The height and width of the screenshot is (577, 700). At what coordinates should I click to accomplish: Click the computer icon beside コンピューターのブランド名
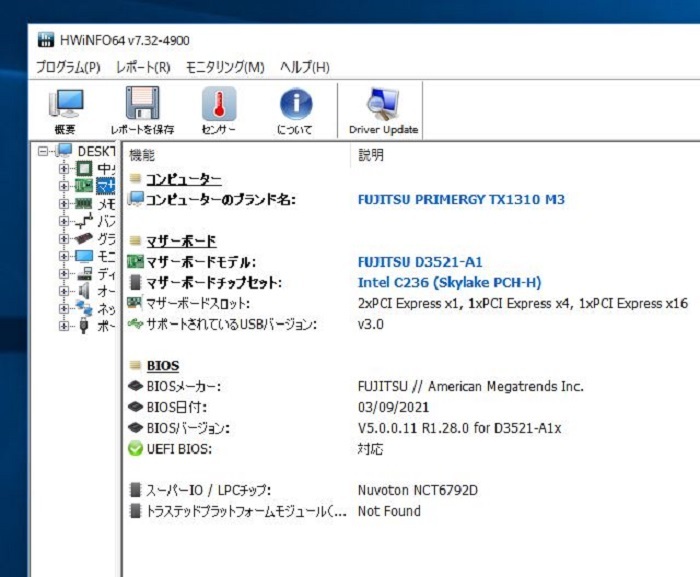[x=136, y=199]
